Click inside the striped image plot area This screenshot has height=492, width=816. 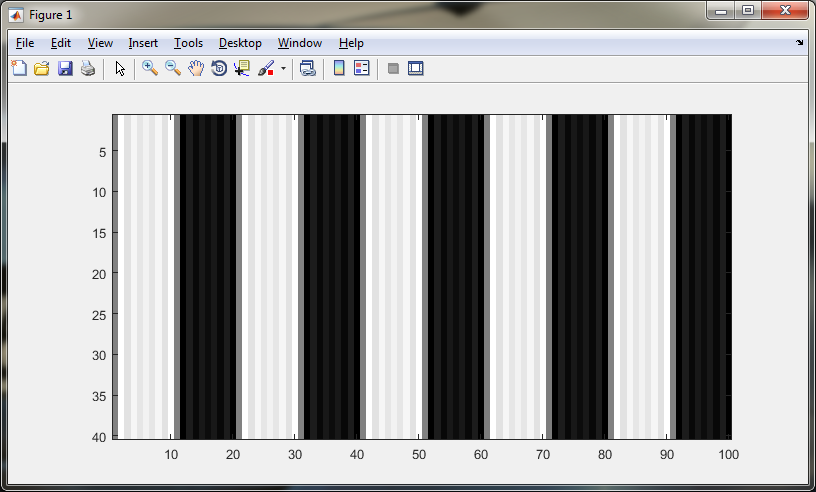point(422,276)
